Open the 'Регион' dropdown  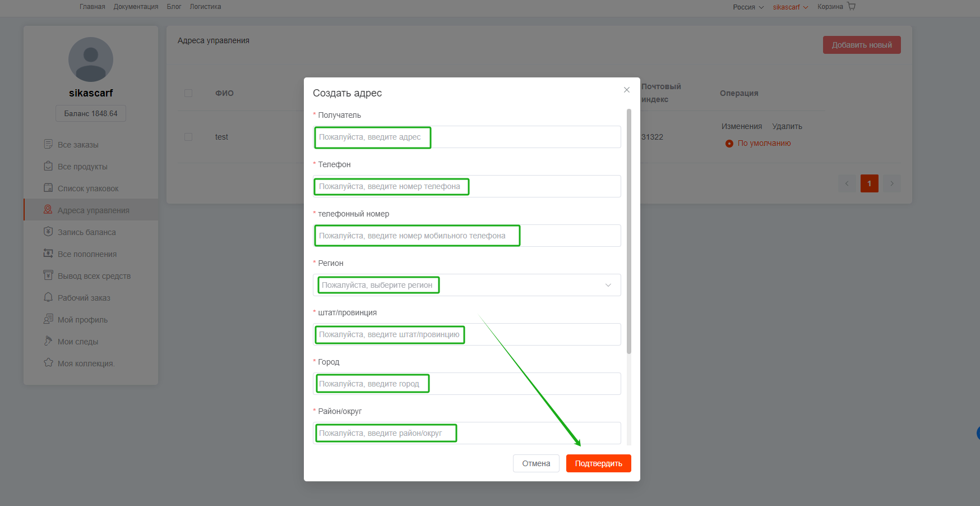click(x=466, y=285)
